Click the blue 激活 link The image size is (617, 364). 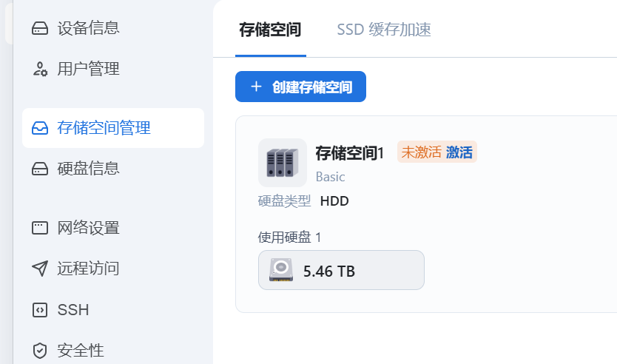[x=459, y=152]
